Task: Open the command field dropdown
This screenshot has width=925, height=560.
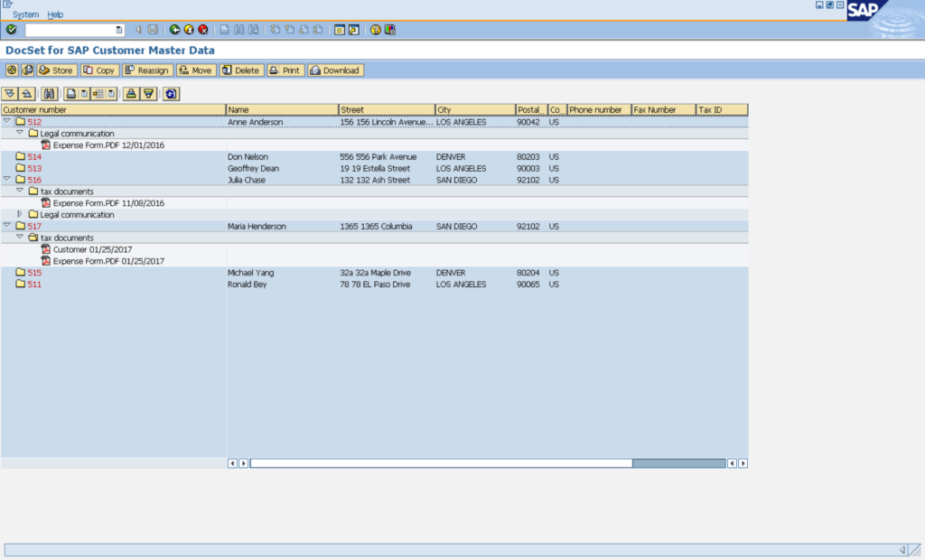Action: point(119,30)
